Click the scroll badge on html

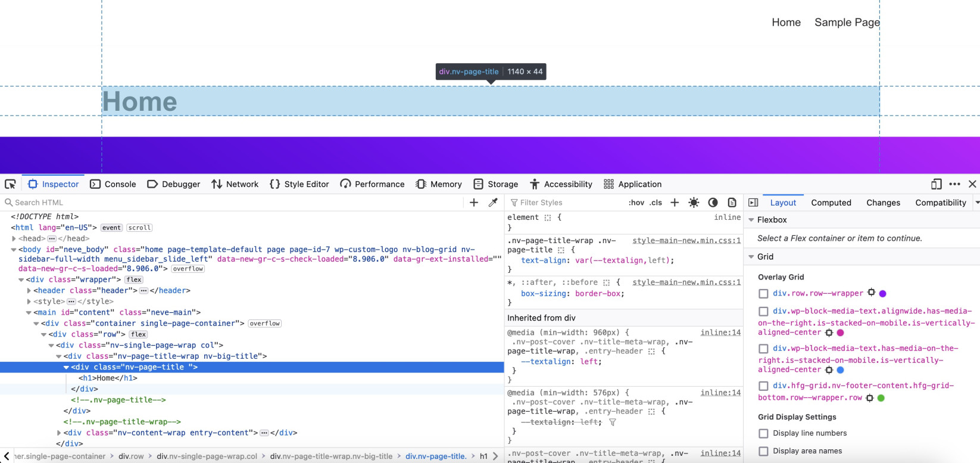pos(139,228)
